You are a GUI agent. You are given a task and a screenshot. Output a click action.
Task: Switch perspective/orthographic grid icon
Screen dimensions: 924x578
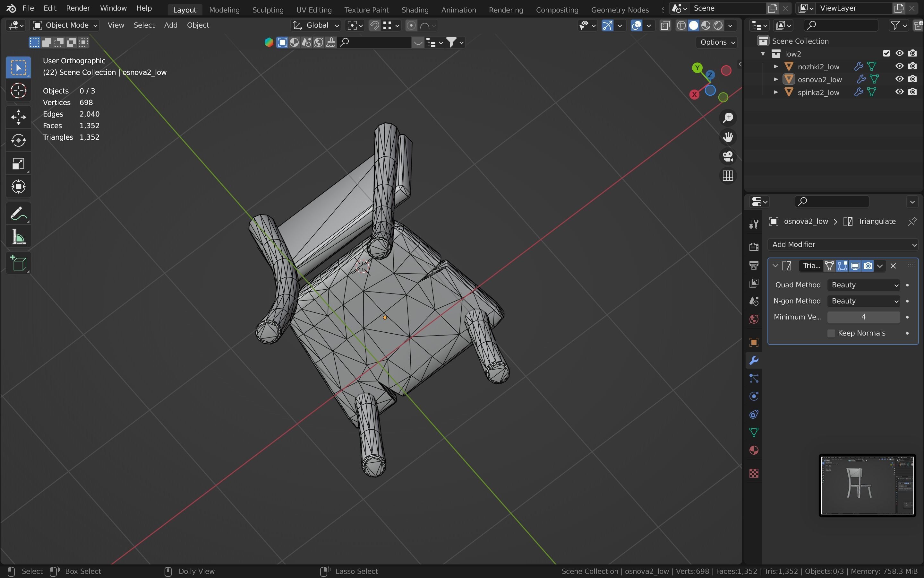coord(728,176)
